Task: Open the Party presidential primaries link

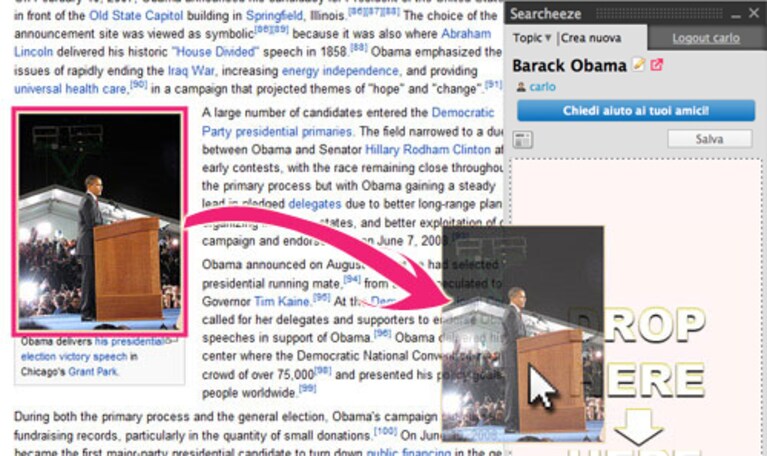Action: pyautogui.click(x=277, y=132)
